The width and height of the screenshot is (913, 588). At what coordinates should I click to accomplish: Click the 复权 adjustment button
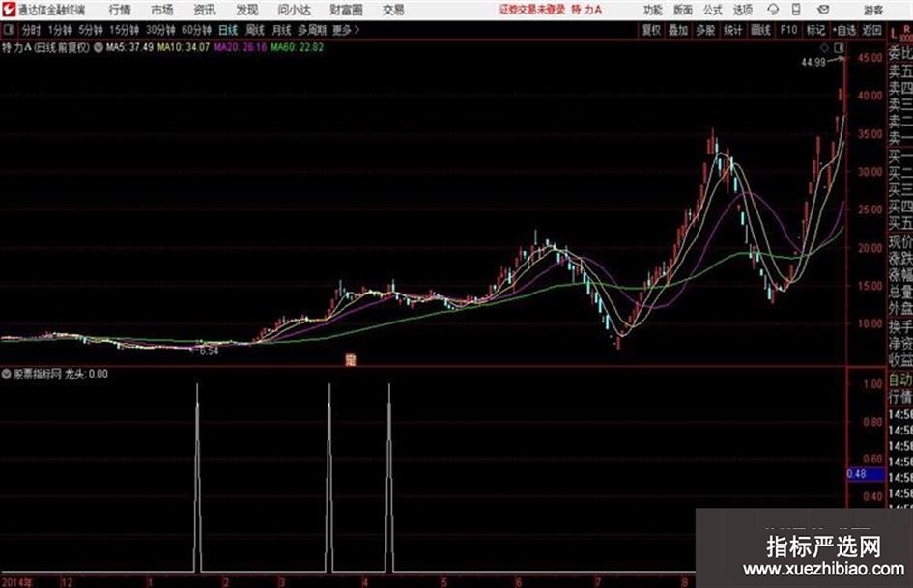pos(651,30)
